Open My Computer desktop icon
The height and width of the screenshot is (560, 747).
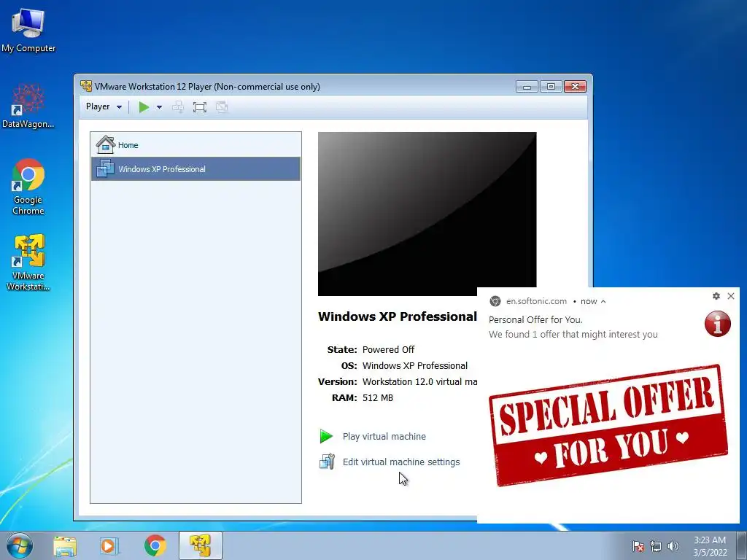coord(28,29)
